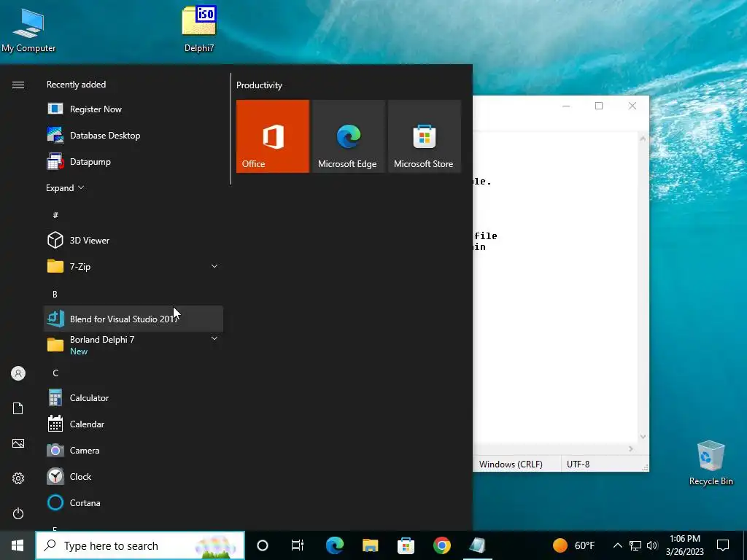This screenshot has height=560, width=747.
Task: Open the My Computer desktop icon
Action: (x=28, y=31)
